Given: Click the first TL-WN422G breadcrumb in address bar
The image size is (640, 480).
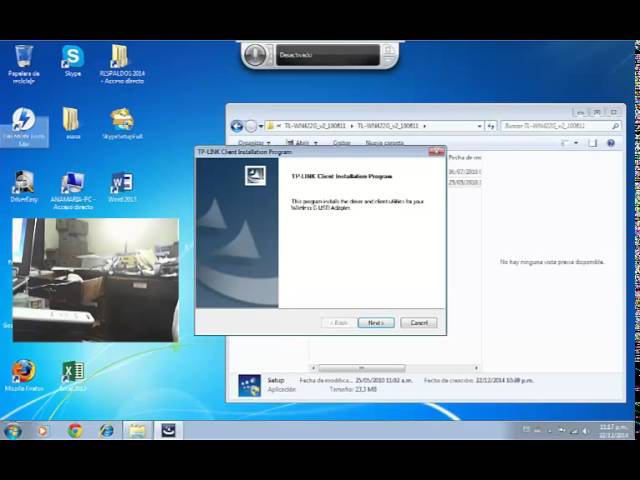Looking at the screenshot, I should [x=315, y=126].
